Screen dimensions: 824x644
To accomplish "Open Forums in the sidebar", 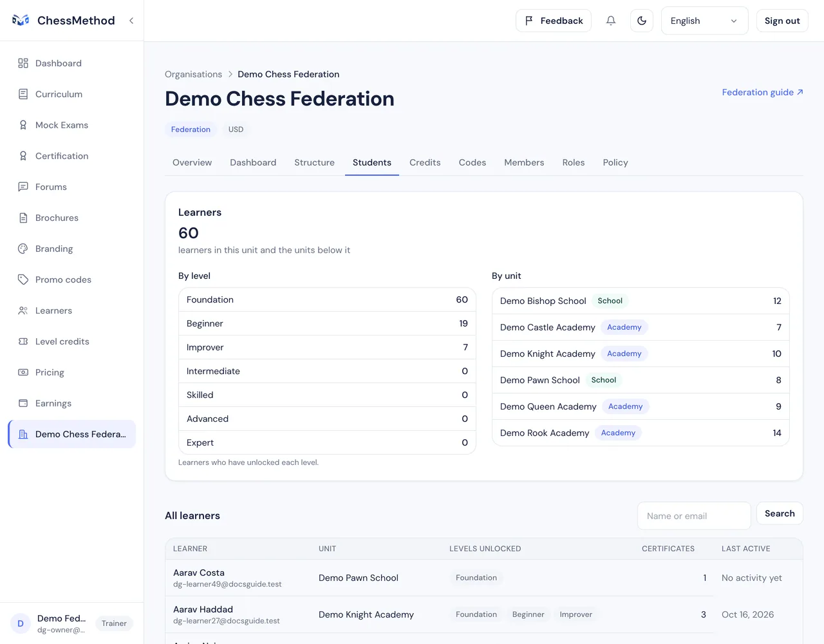I will (71, 187).
